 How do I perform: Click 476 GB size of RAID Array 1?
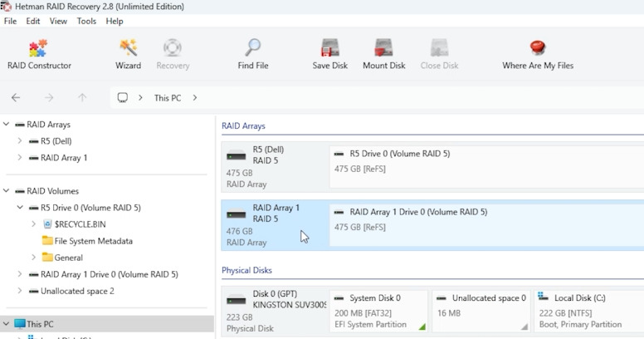click(240, 231)
